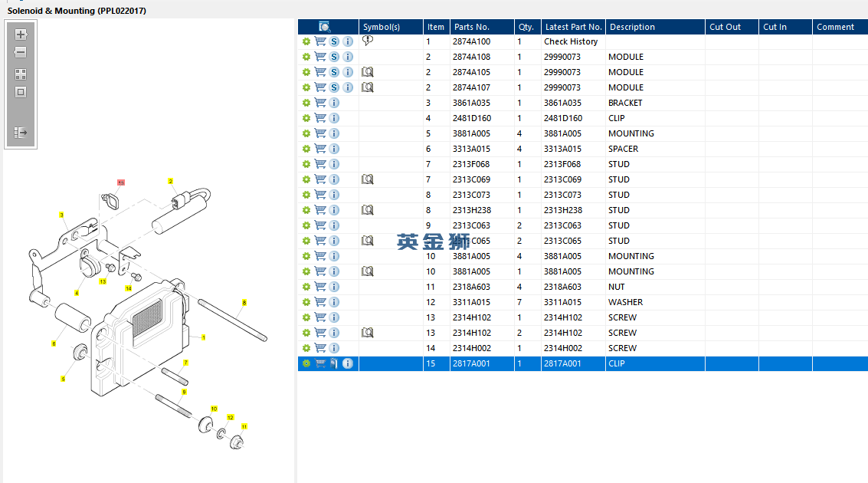Click speech bubble symbol for 2874A100
Image resolution: width=868 pixels, height=483 pixels.
[368, 41]
